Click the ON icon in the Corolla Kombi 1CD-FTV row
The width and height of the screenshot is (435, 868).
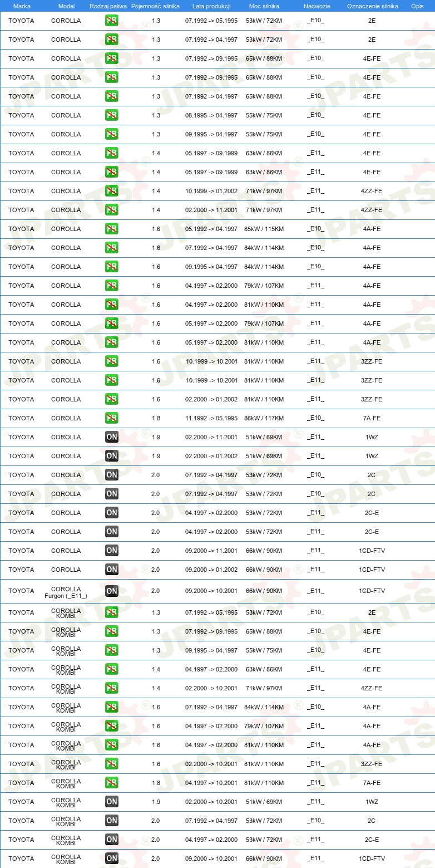111,859
